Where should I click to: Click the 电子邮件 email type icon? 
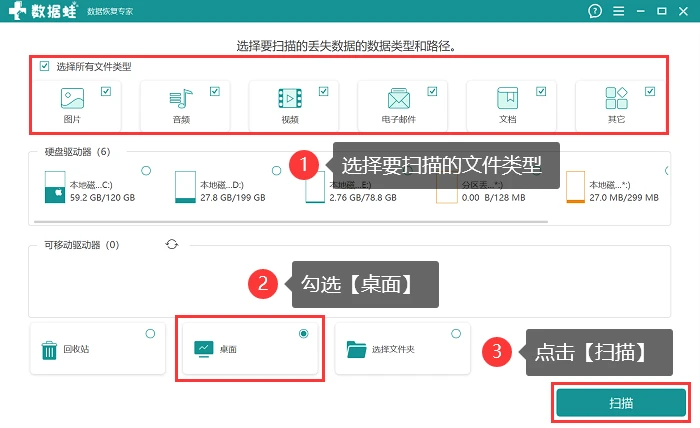coord(399,98)
